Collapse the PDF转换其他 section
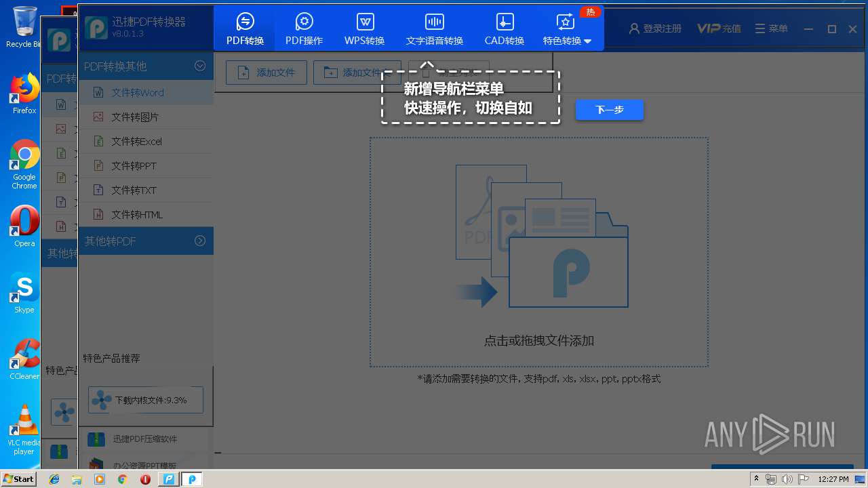The height and width of the screenshot is (488, 868). coord(200,66)
